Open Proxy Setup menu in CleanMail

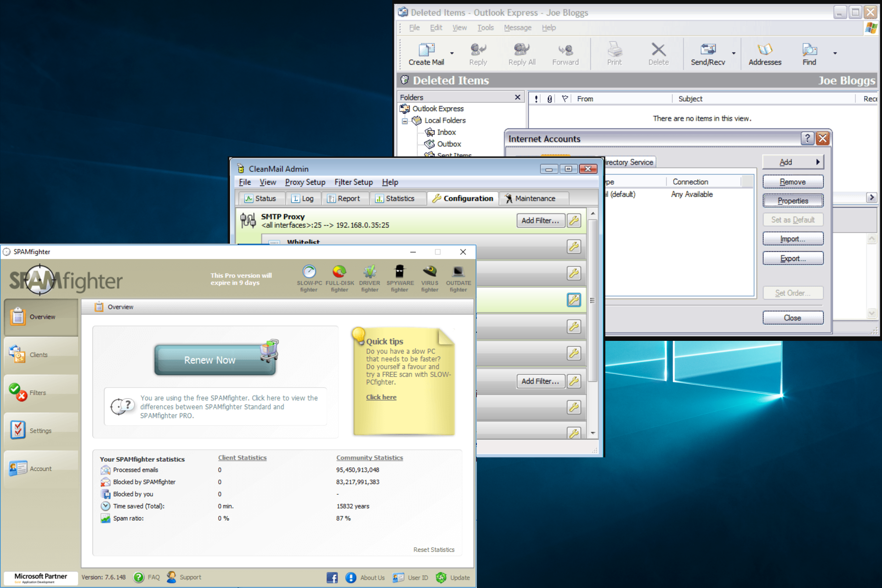pyautogui.click(x=305, y=182)
